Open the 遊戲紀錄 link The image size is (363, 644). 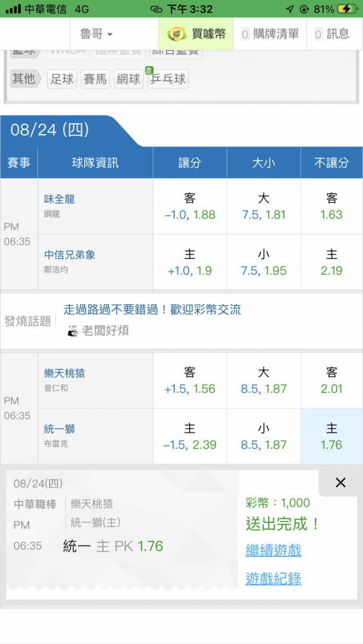click(x=273, y=578)
